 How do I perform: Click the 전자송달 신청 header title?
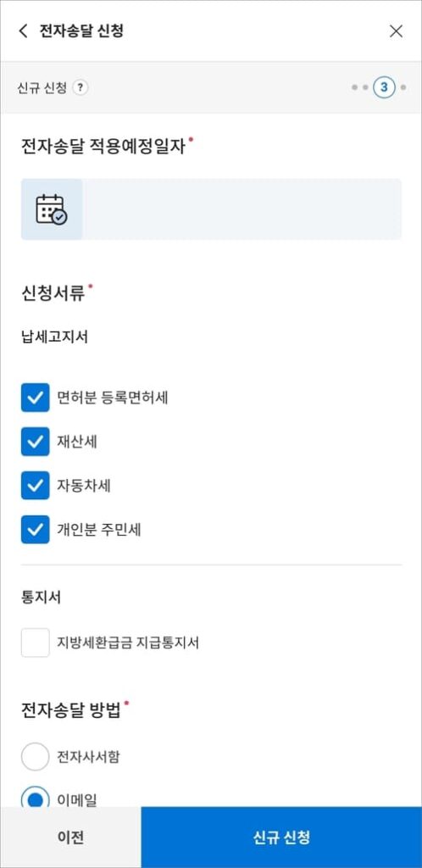point(81,31)
